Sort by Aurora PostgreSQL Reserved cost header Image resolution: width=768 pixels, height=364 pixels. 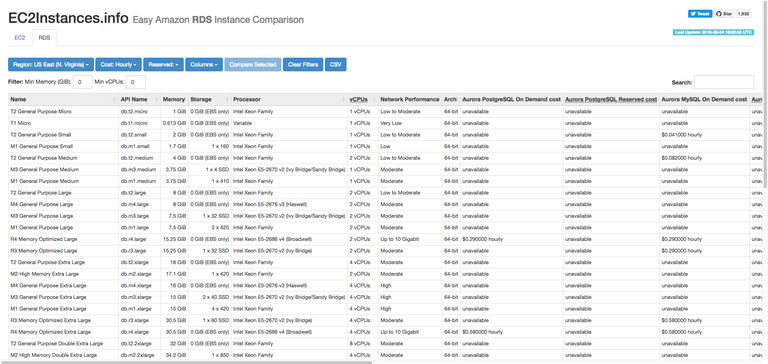click(611, 99)
